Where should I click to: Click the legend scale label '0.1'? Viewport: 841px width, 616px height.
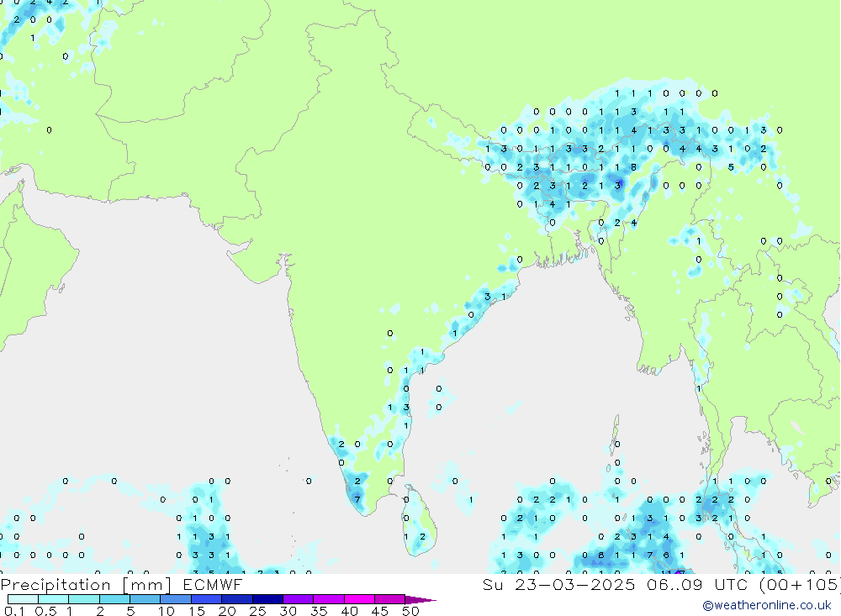point(14,611)
